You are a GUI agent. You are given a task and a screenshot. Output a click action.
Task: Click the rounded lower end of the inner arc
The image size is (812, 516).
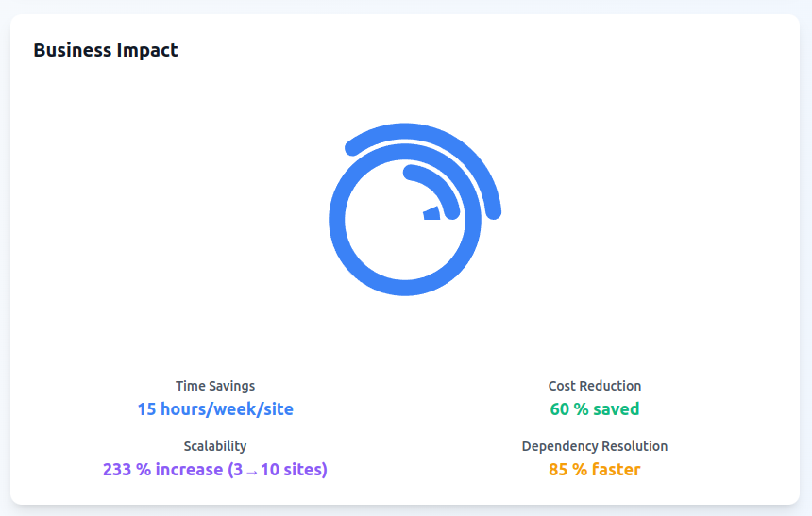pyautogui.click(x=451, y=210)
